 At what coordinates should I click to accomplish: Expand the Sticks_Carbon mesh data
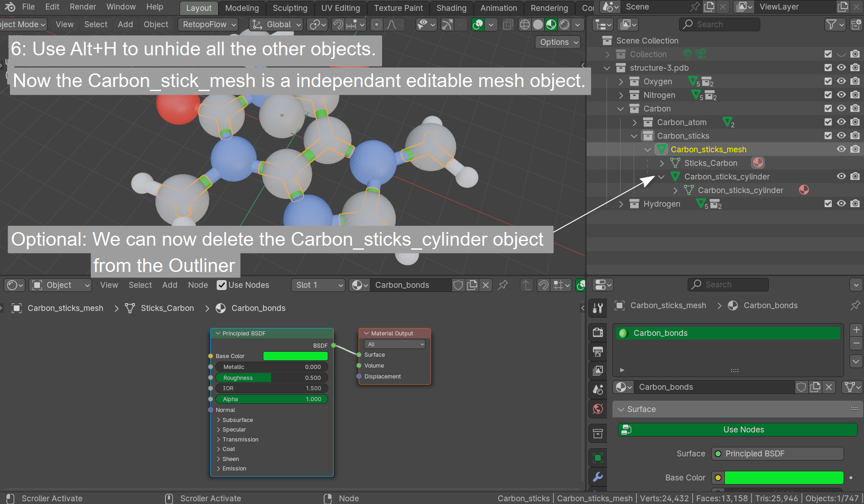pos(662,163)
